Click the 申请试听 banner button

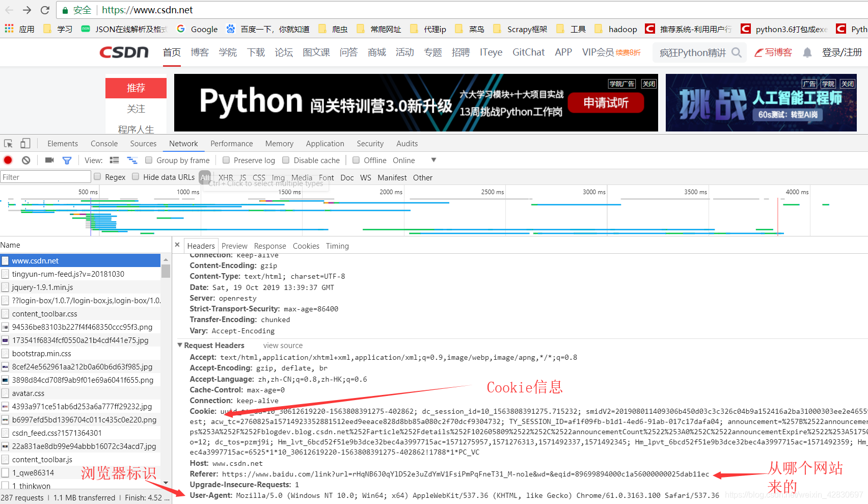[606, 103]
